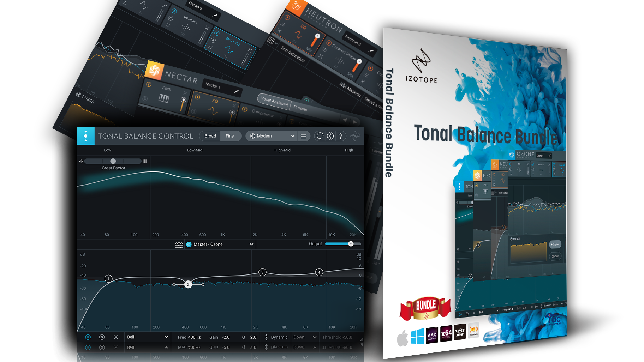
Task: Remove the Neutron EQ module with its X
Action: (x=279, y=31)
